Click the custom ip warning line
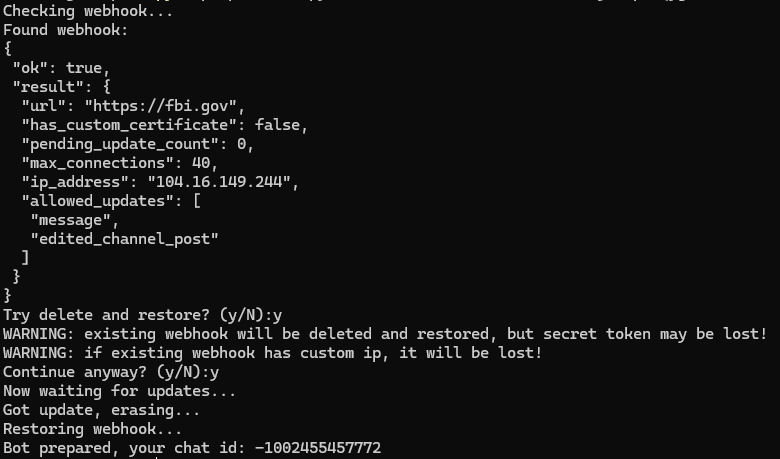Image resolution: width=780 pixels, height=459 pixels. [x=272, y=352]
